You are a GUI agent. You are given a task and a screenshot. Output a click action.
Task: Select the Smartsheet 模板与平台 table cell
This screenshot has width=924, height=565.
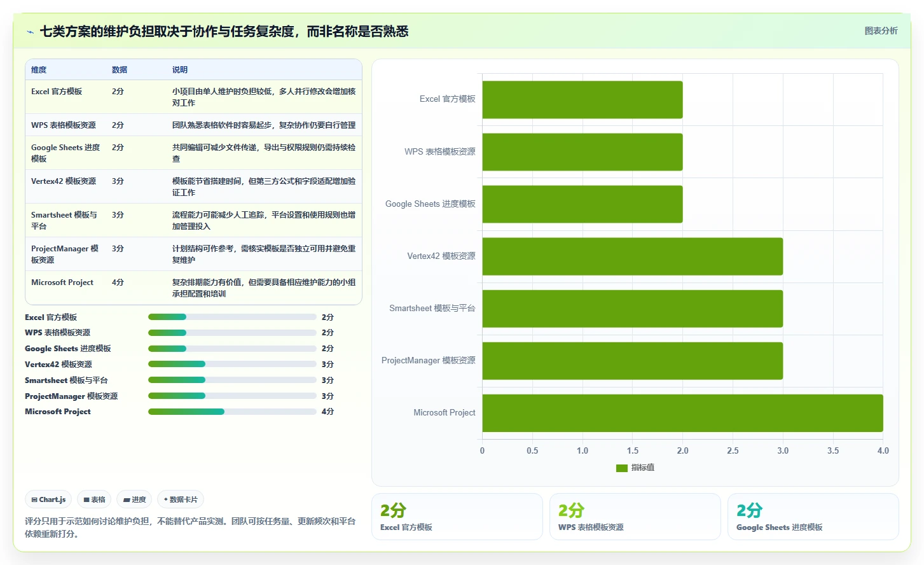coord(64,221)
